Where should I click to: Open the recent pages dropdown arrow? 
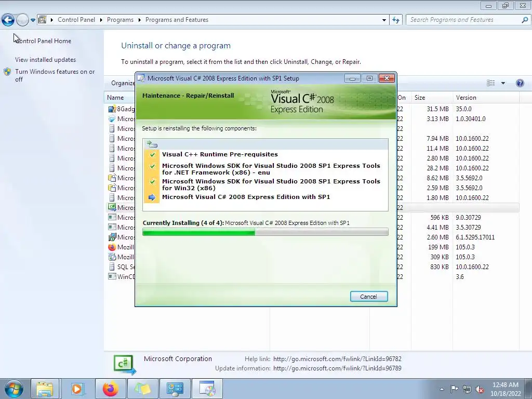click(33, 20)
